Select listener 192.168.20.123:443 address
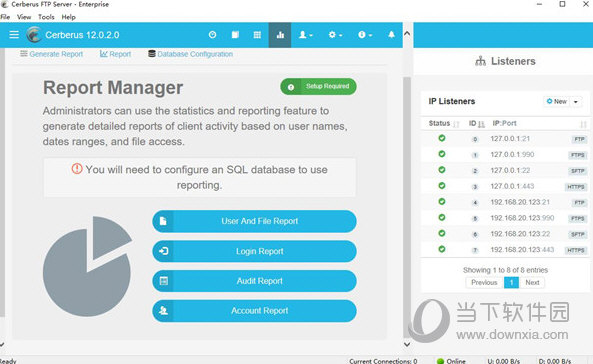593x364 pixels. [x=522, y=250]
